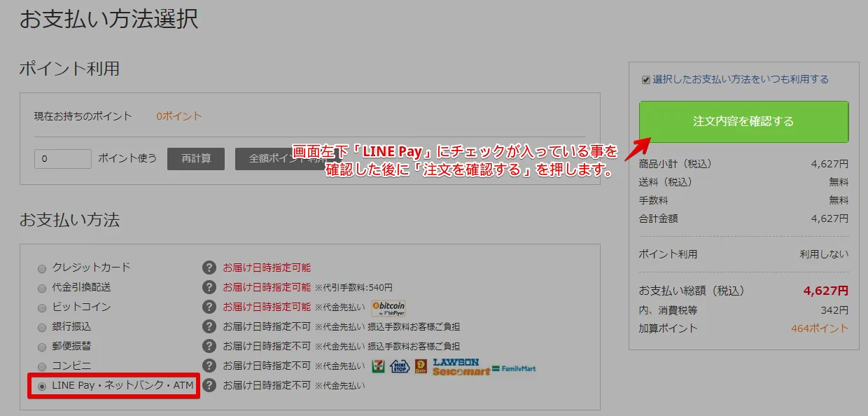Open help icon for 代金引換配送
868x416 pixels.
pyautogui.click(x=209, y=287)
